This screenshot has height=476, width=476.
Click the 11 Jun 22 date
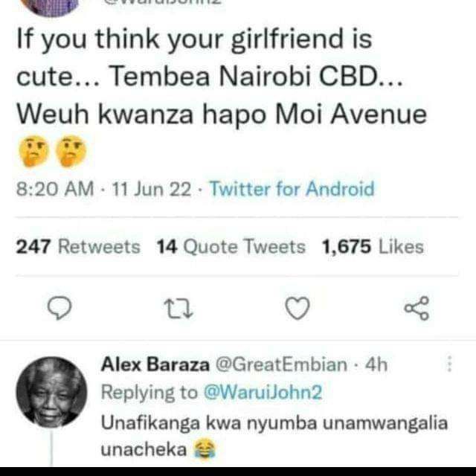tap(152, 189)
